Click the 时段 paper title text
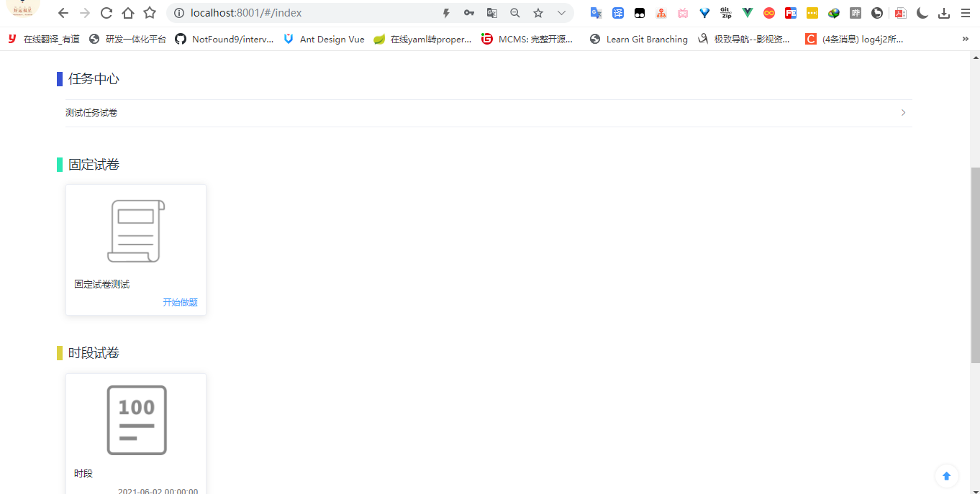 [83, 474]
